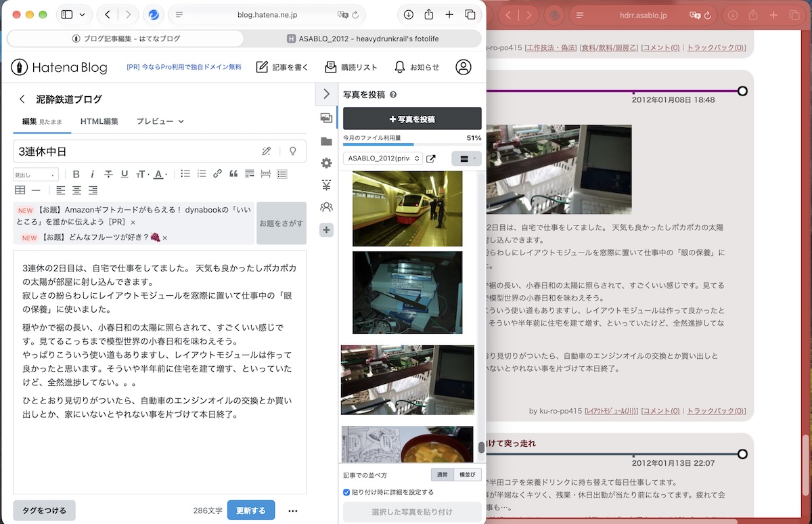Click the 更新する button

click(x=251, y=510)
